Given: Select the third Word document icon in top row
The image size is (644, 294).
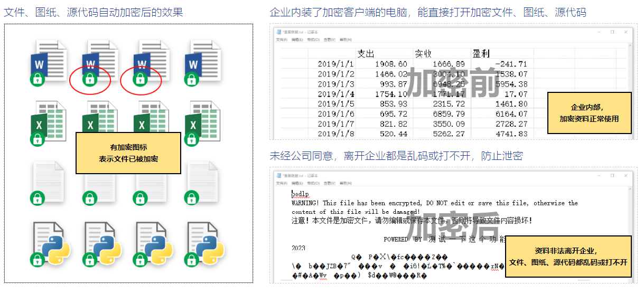Looking at the screenshot, I should pyautogui.click(x=152, y=62).
